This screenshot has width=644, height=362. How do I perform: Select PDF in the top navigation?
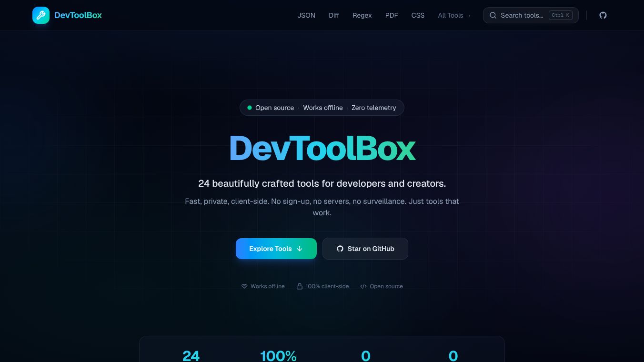click(x=392, y=15)
